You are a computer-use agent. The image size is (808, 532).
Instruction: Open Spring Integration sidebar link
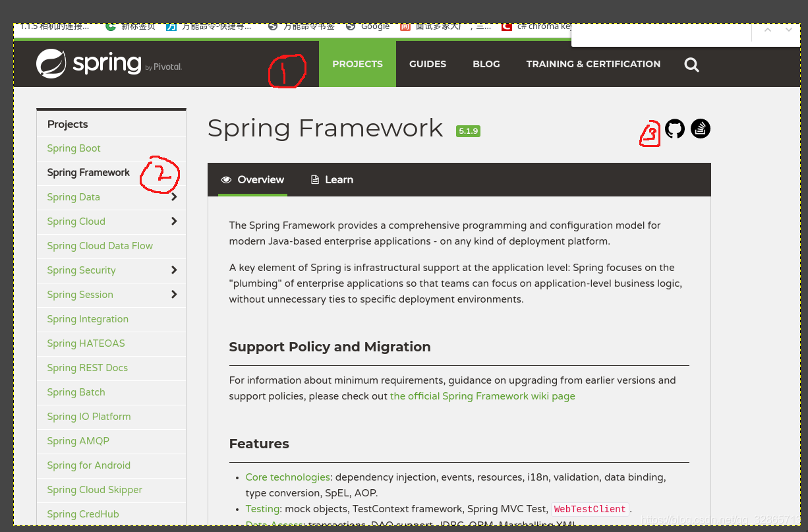click(88, 319)
